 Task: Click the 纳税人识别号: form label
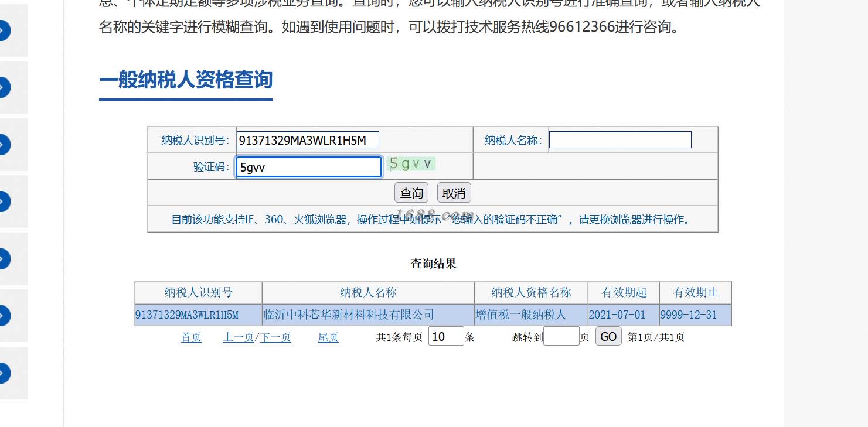(x=195, y=141)
